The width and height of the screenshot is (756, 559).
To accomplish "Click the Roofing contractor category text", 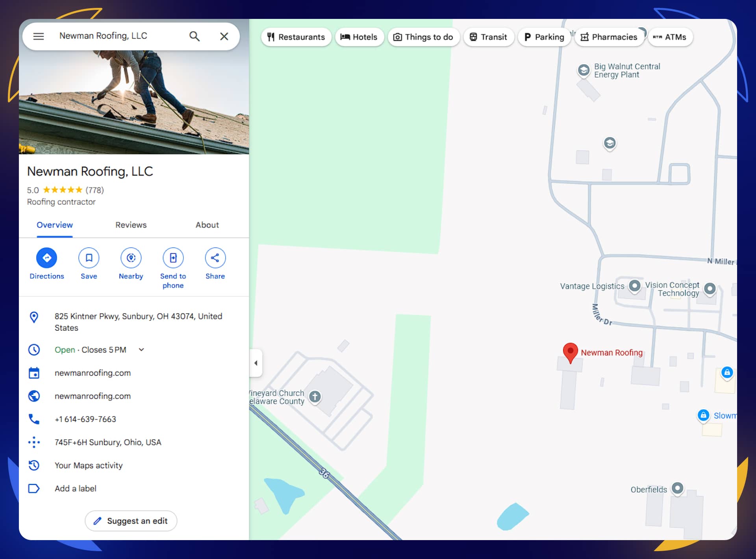I will (61, 202).
